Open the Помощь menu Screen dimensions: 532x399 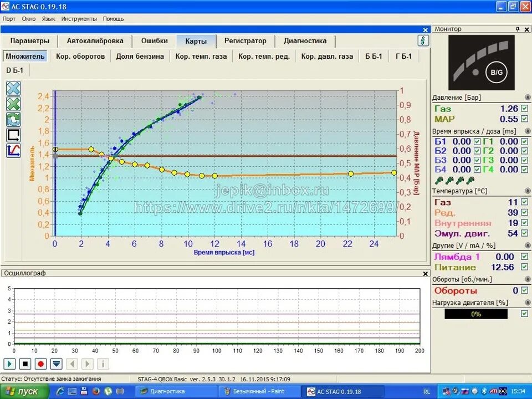coord(113,19)
